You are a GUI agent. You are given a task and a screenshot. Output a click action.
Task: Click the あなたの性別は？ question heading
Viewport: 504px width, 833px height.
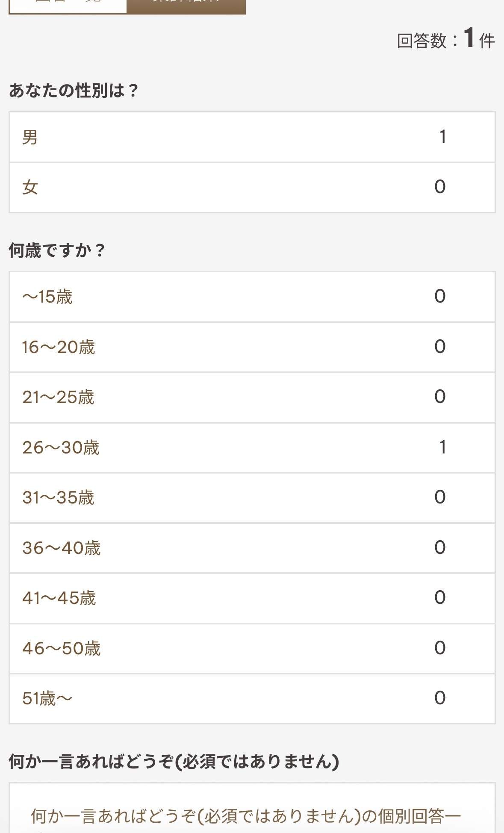pyautogui.click(x=74, y=91)
